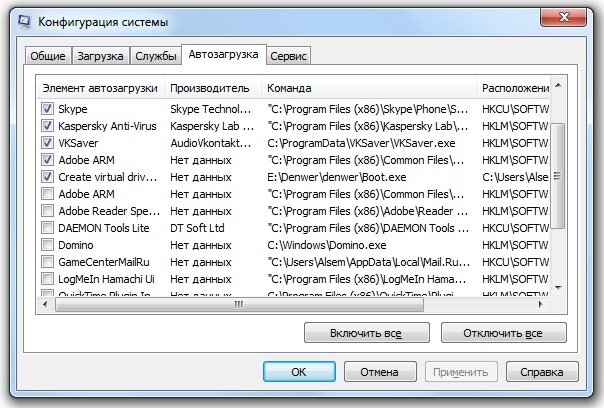
Task: Uncheck Kaspersky Anti-Virus startup item
Action: click(x=47, y=126)
